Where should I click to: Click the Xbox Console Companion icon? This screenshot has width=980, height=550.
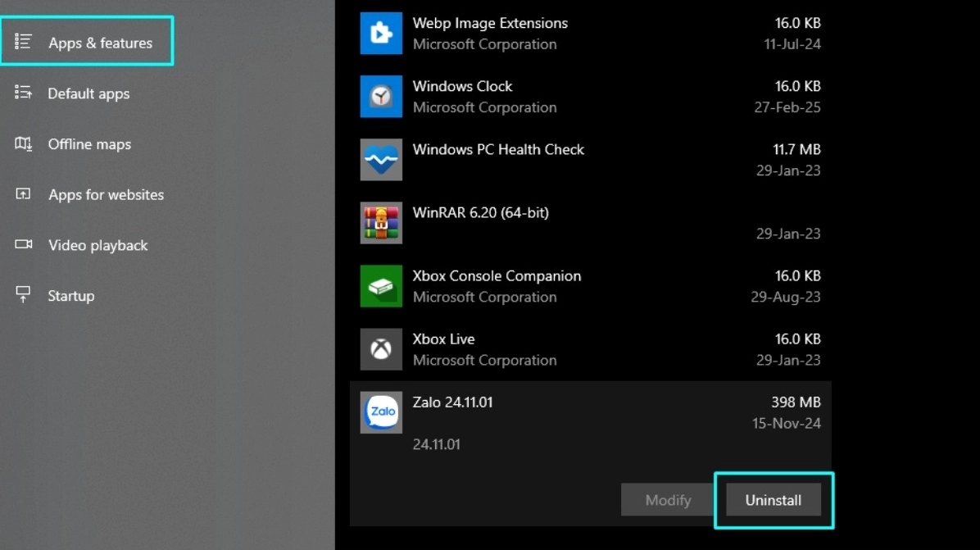pos(381,286)
